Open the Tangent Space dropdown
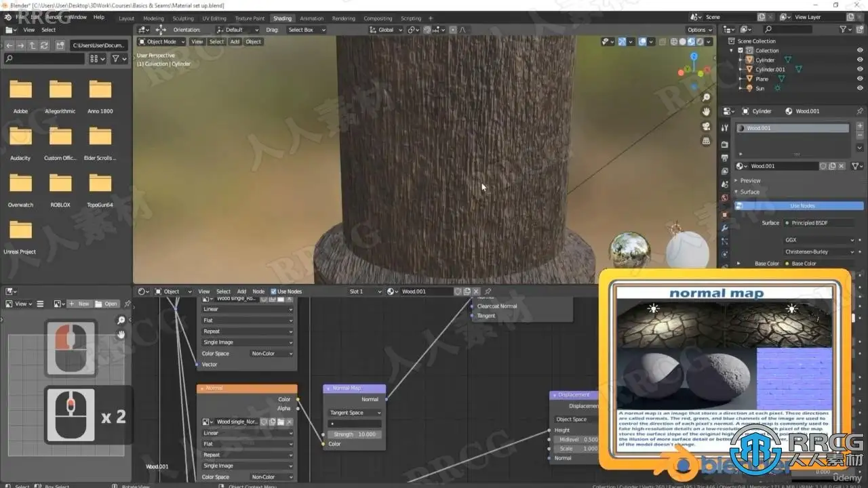868x488 pixels. point(355,413)
